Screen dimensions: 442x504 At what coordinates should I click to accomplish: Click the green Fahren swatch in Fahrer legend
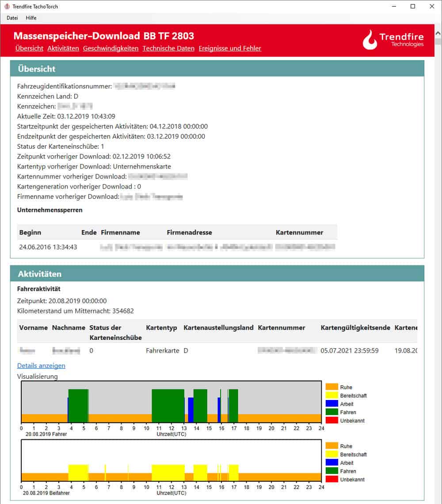coord(331,412)
